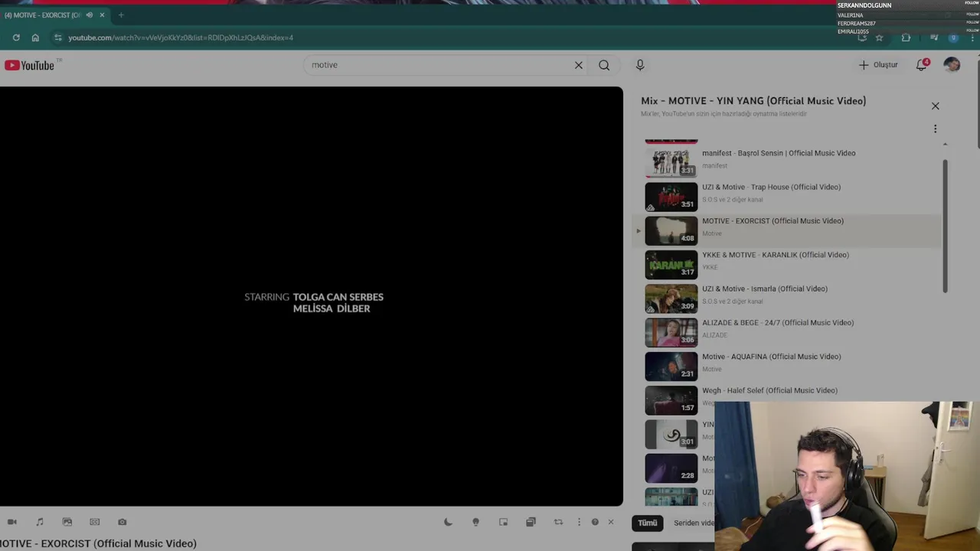Run search with magnifier icon
Viewport: 980px width, 551px height.
[x=604, y=65]
